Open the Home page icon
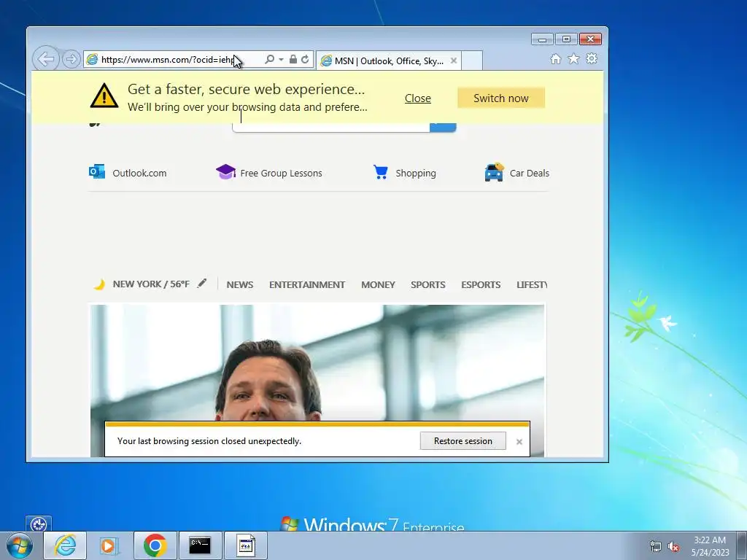Viewport: 747px width, 560px height. 555,58
